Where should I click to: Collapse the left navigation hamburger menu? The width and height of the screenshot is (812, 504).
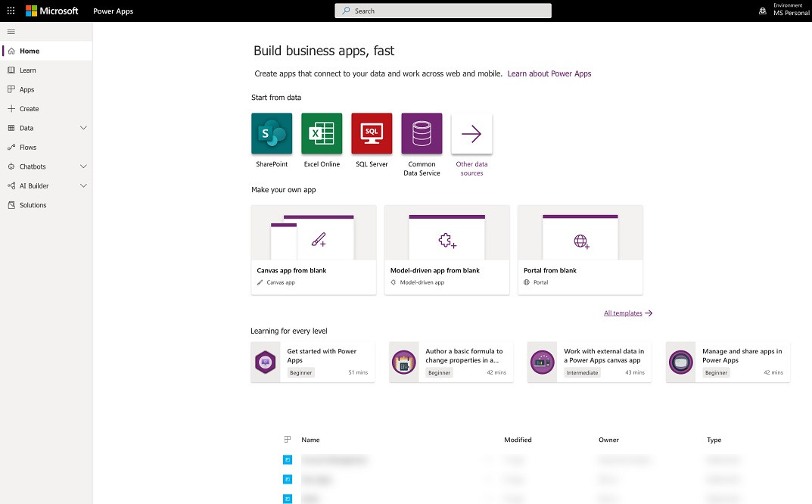coord(11,32)
